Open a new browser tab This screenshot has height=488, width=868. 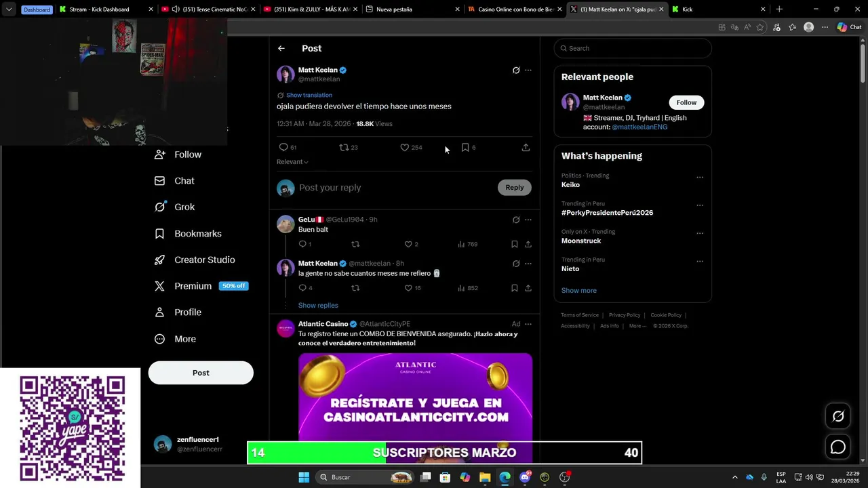point(779,9)
